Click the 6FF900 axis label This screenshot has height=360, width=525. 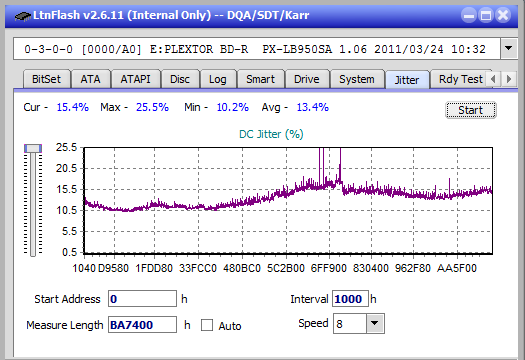pos(328,268)
